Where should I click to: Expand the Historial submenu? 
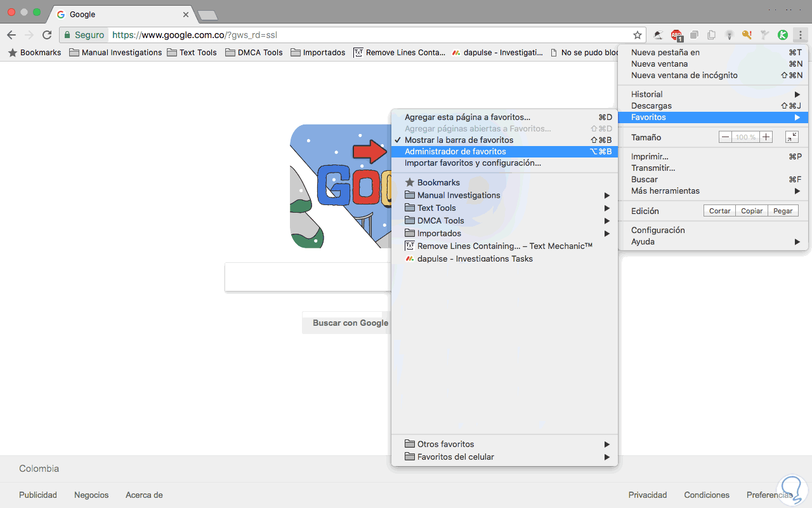[714, 94]
